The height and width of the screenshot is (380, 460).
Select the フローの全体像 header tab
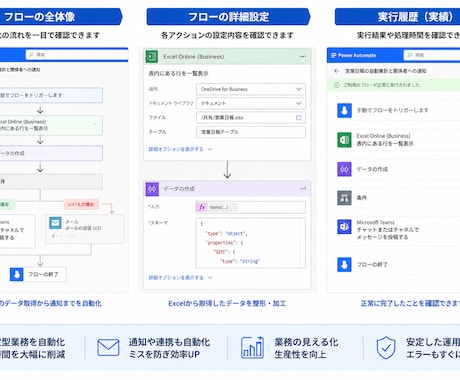(60, 17)
